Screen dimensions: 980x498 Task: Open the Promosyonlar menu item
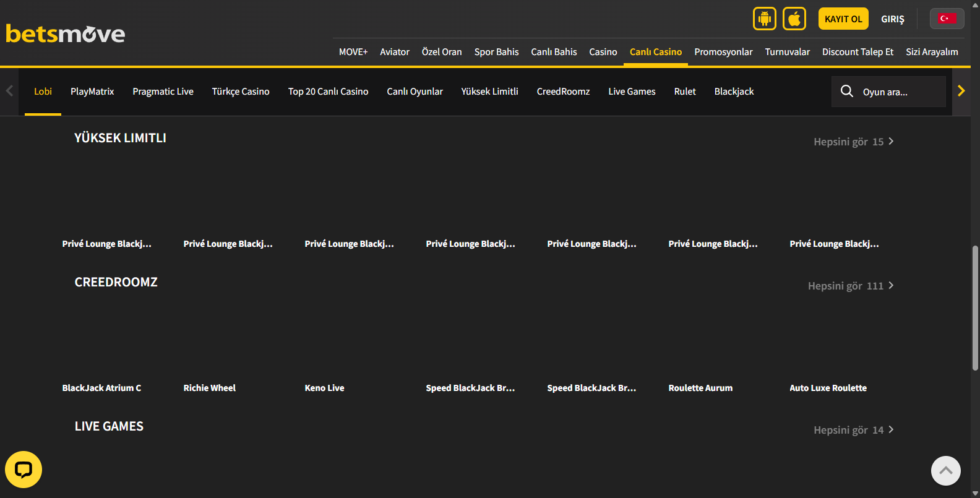coord(723,52)
